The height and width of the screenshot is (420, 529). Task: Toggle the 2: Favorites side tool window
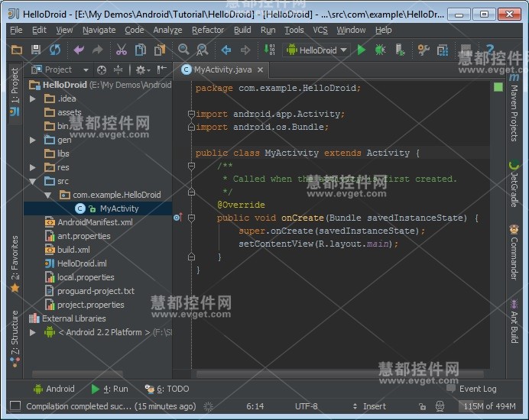tap(15, 263)
